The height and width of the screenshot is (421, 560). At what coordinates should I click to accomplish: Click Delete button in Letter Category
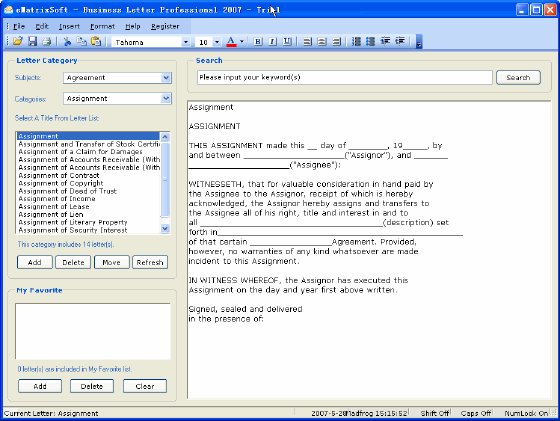click(x=73, y=262)
